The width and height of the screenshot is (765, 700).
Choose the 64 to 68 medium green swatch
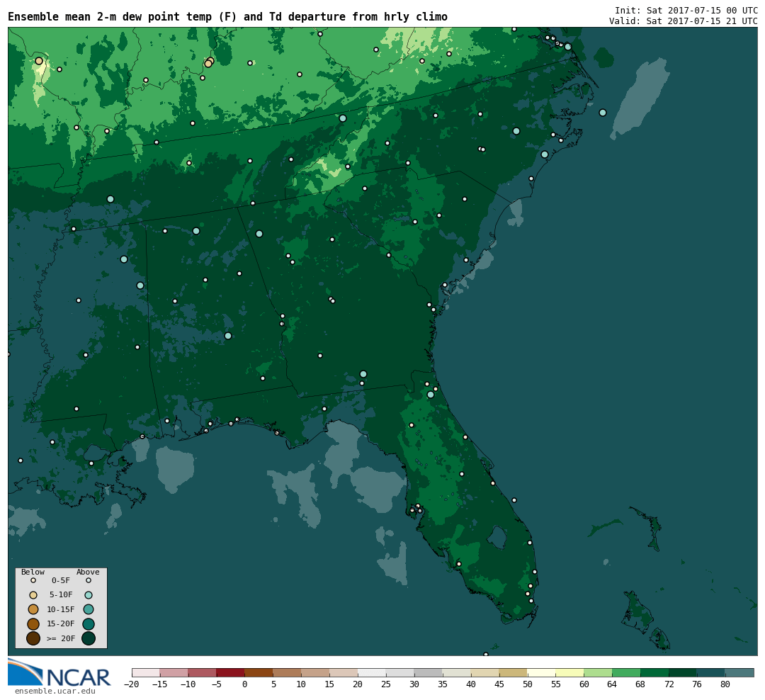(627, 672)
